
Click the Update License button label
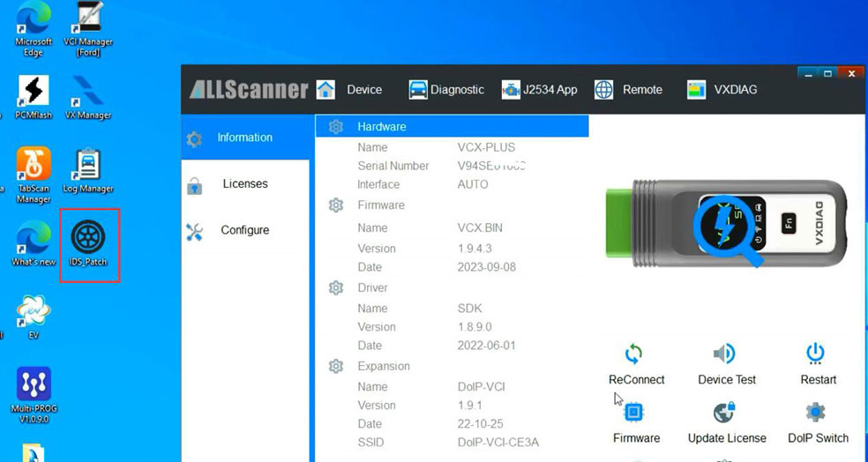pos(727,438)
